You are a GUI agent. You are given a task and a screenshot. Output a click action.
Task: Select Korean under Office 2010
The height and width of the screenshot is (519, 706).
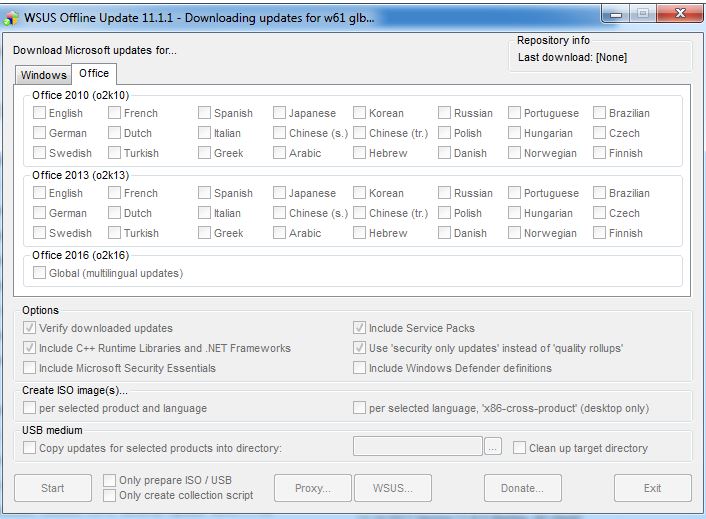[359, 113]
